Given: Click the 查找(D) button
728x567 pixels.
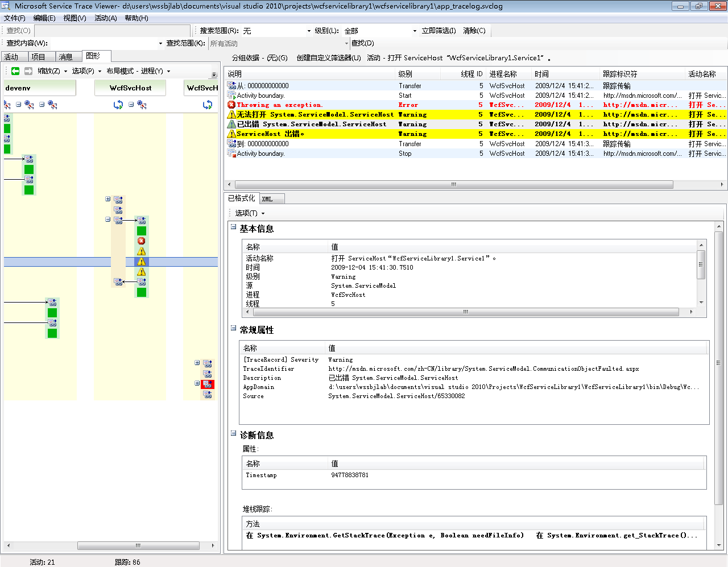Looking at the screenshot, I should tap(363, 43).
